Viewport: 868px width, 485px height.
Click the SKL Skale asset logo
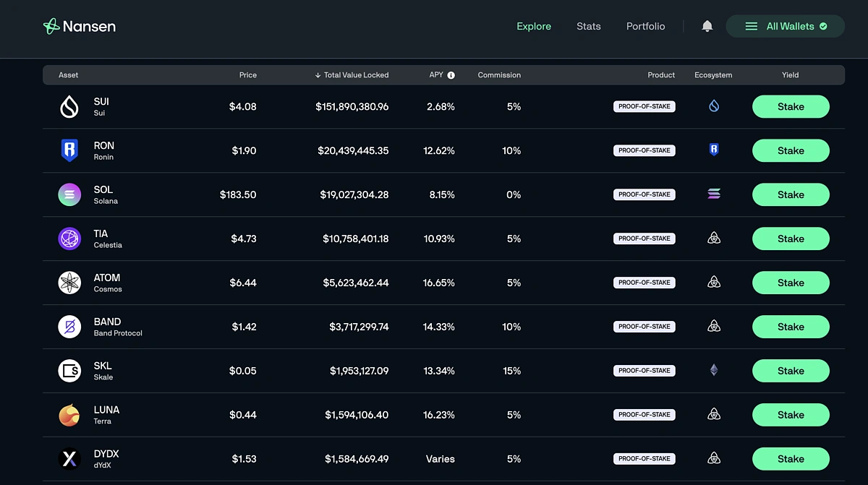(69, 372)
